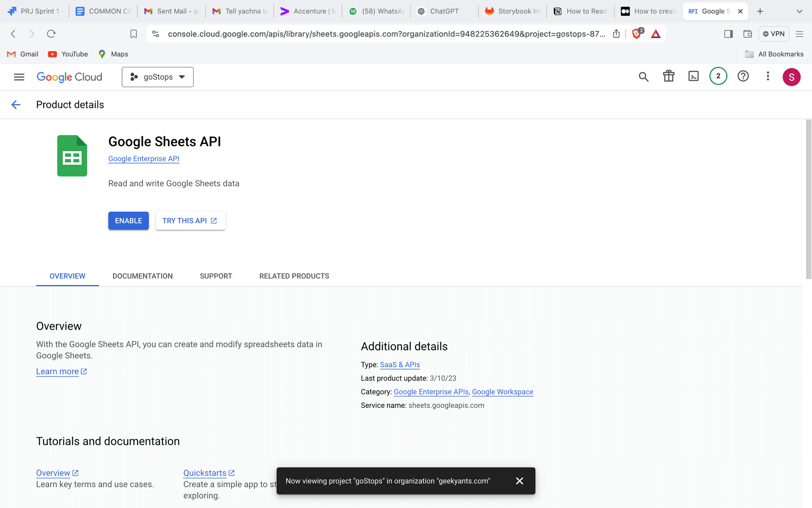Open the browser tab list chevron
This screenshot has height=508, width=812.
point(799,11)
